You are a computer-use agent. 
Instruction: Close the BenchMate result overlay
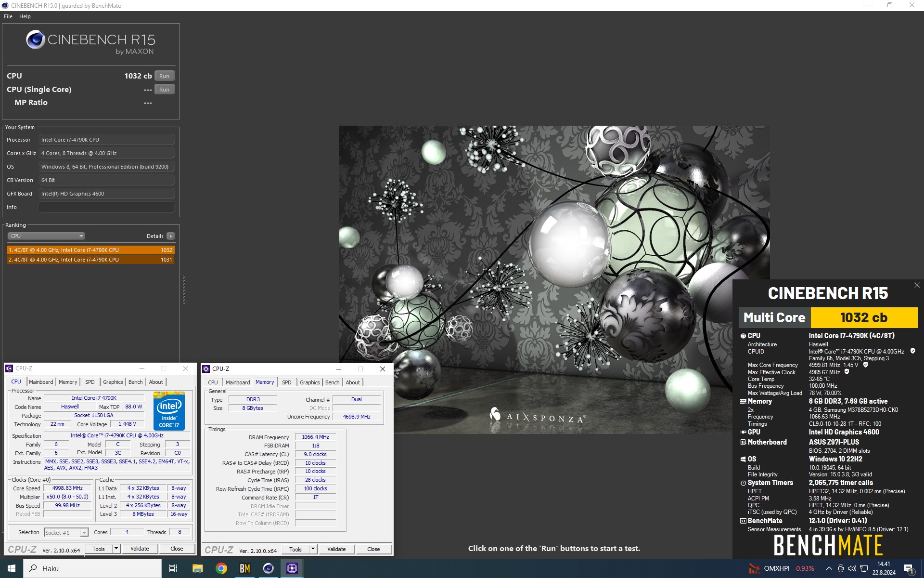point(917,285)
